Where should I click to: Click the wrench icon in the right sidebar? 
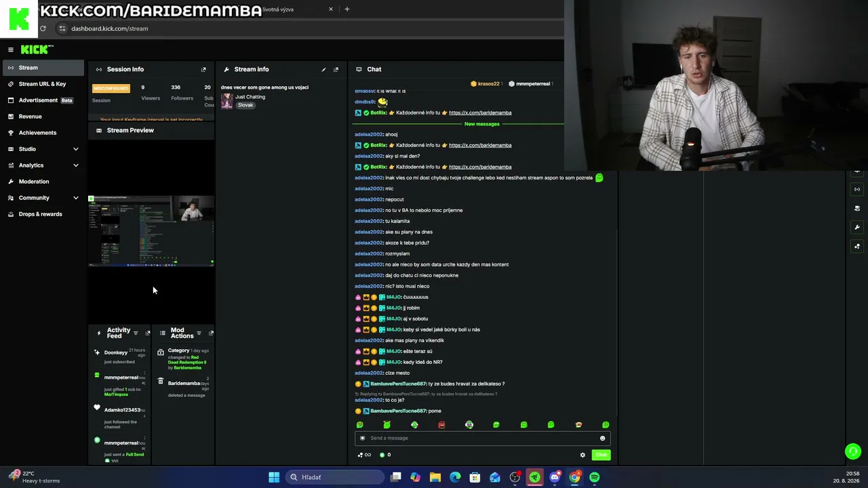click(857, 227)
